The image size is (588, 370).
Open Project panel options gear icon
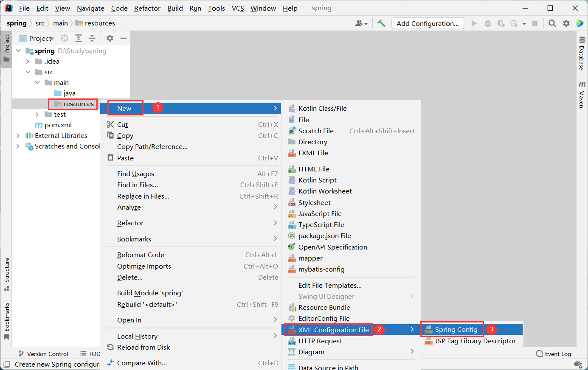point(110,38)
